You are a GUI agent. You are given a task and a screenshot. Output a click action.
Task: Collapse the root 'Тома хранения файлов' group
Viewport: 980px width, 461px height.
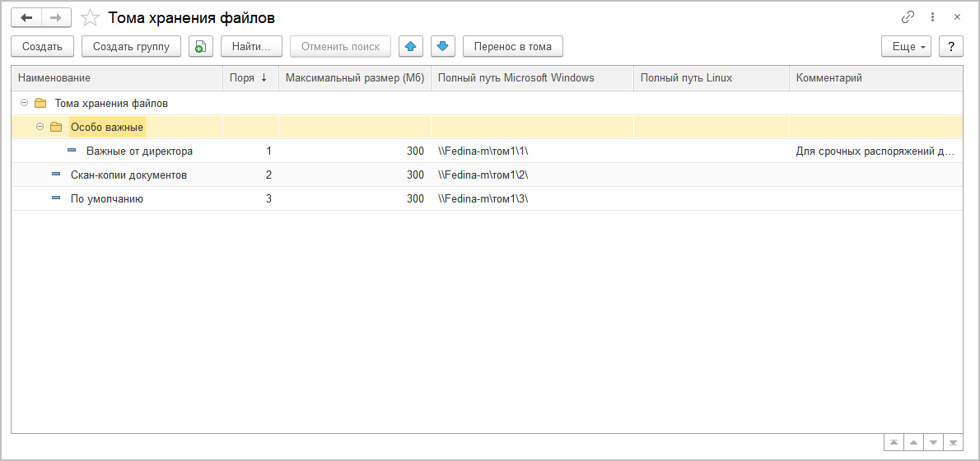(x=24, y=104)
